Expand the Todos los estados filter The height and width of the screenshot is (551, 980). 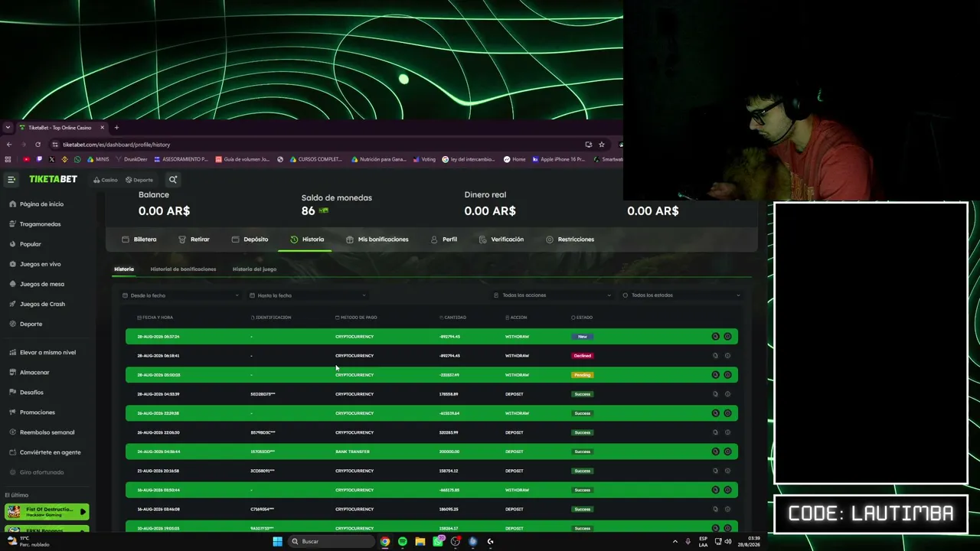681,295
